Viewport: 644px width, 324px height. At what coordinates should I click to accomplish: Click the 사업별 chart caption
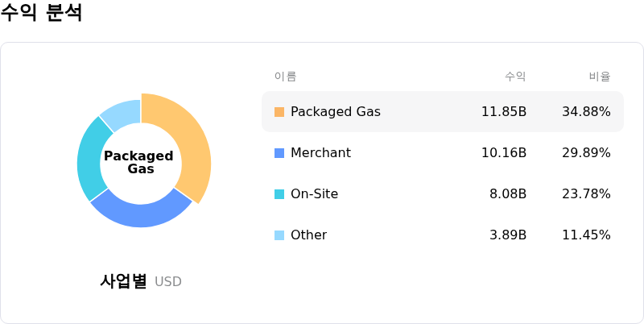(123, 281)
